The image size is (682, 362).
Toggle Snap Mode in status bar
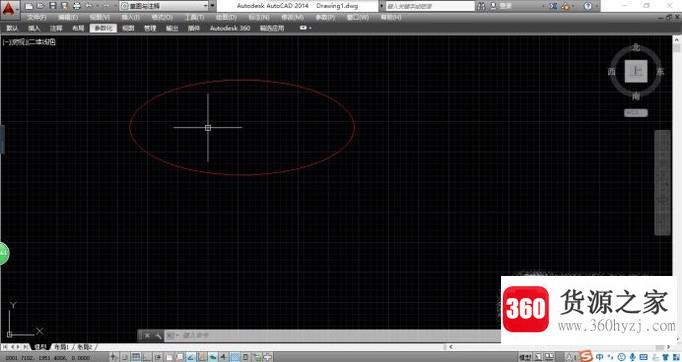click(125, 357)
